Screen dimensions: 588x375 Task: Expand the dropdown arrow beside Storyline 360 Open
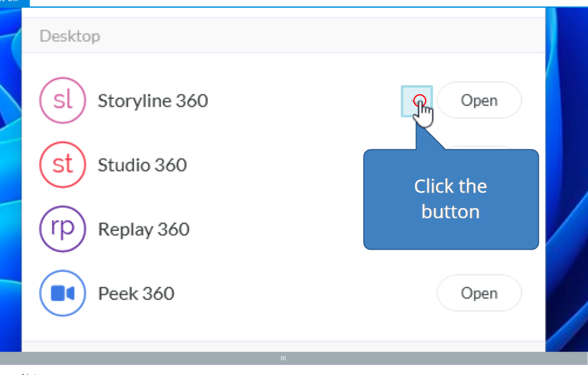click(x=417, y=101)
